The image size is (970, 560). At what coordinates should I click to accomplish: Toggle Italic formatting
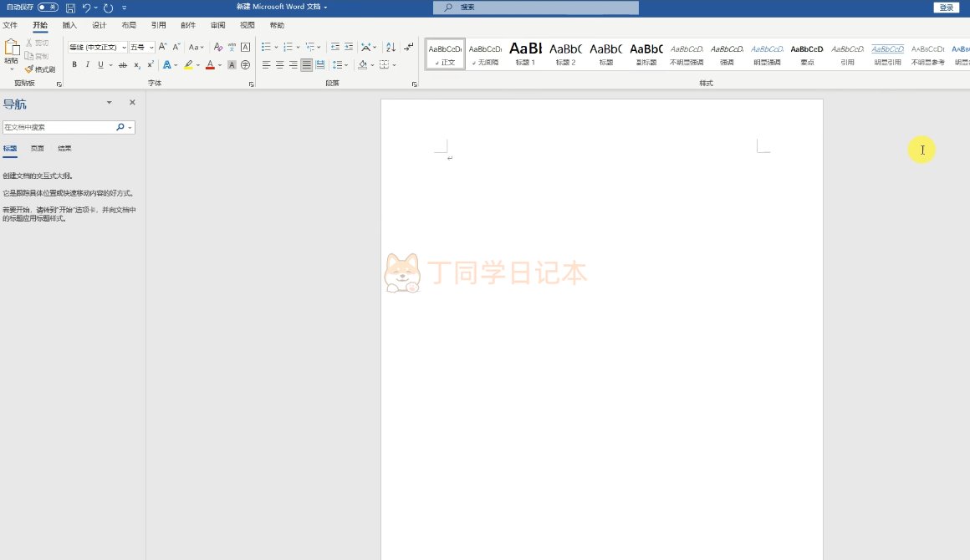(x=87, y=64)
